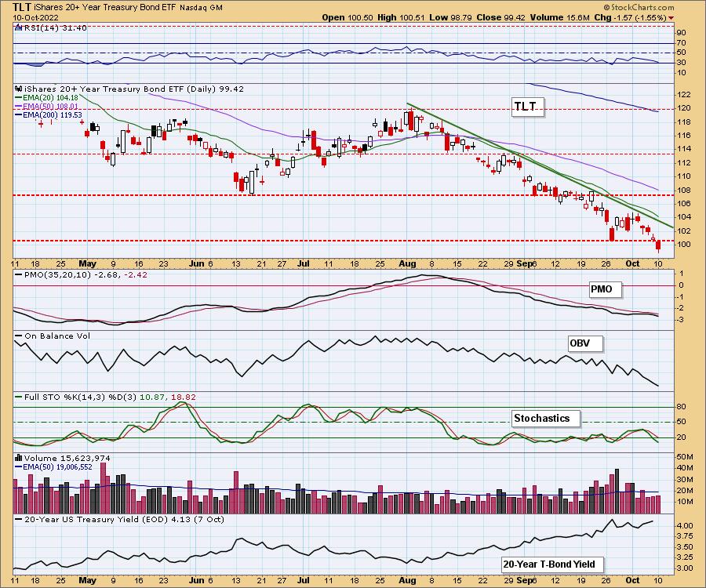
Task: Select the EMA(20) 104.18 legend entry
Action: pyautogui.click(x=47, y=98)
